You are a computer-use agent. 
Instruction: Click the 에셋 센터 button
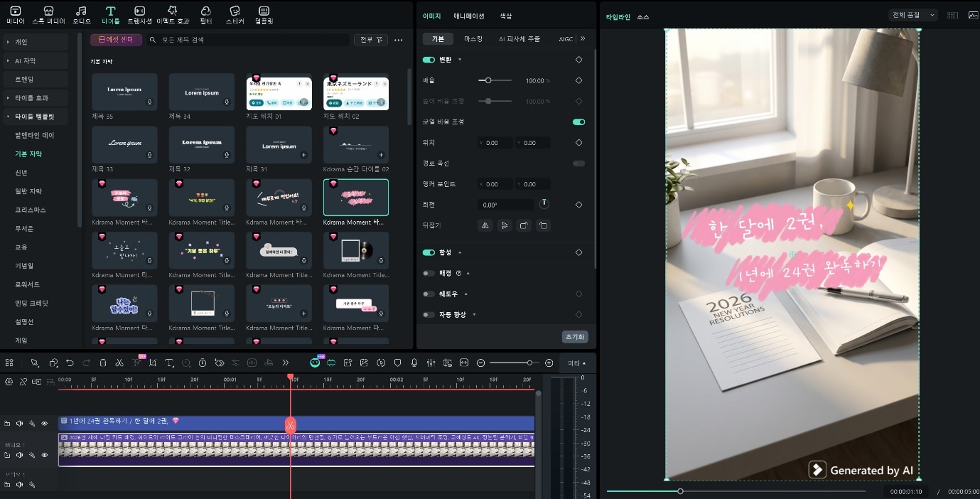pyautogui.click(x=116, y=40)
